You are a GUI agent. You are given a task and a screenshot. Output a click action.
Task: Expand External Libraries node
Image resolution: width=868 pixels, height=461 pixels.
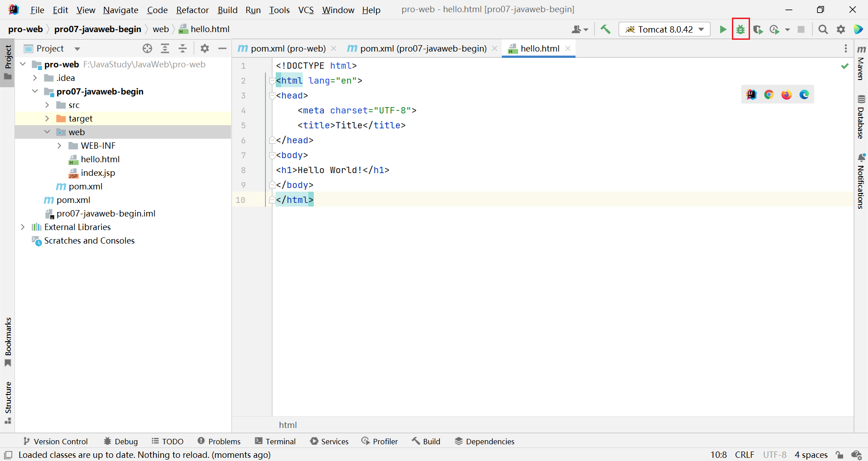(23, 227)
